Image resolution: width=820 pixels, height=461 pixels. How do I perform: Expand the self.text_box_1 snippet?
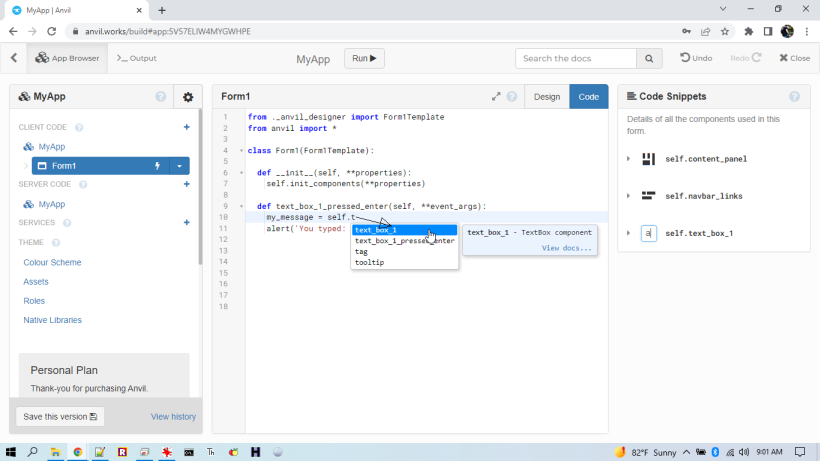(628, 233)
